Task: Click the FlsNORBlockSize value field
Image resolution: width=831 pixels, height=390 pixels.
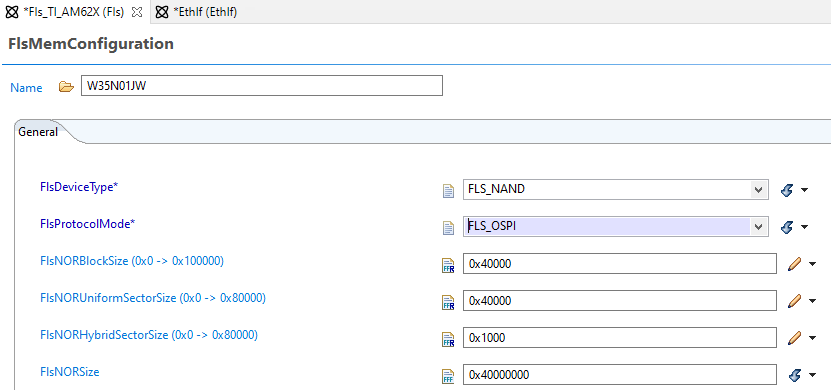Action: [x=620, y=263]
